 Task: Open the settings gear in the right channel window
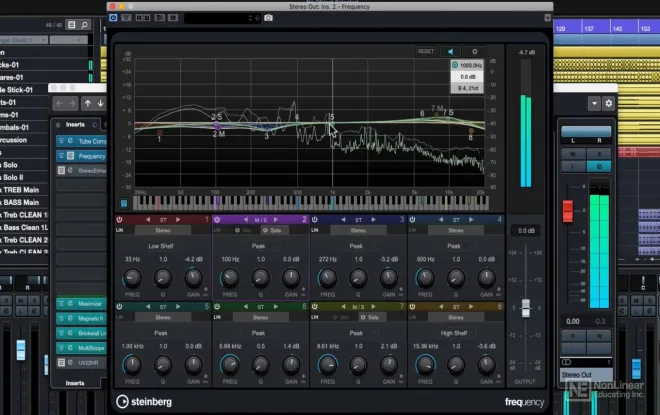pos(608,104)
